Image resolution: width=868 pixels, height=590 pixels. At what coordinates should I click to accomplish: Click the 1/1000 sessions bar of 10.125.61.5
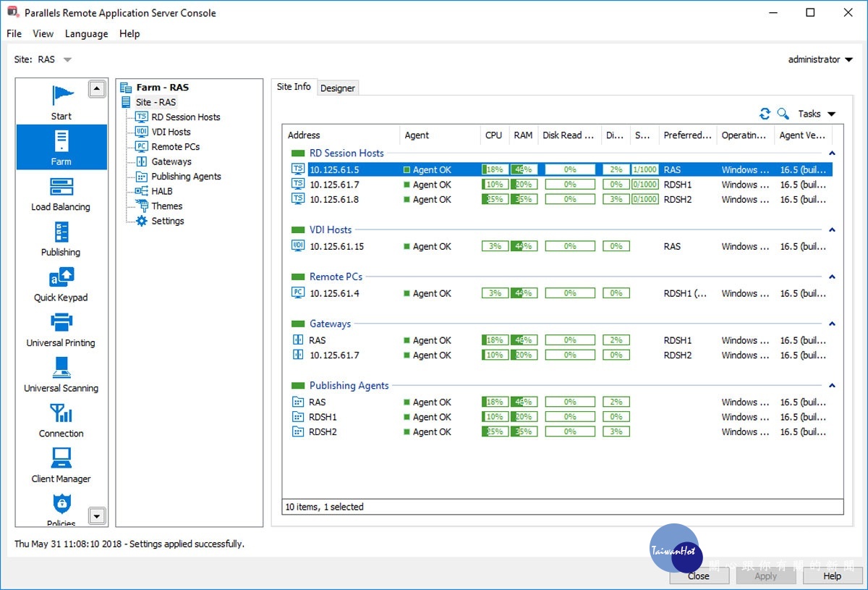click(644, 169)
